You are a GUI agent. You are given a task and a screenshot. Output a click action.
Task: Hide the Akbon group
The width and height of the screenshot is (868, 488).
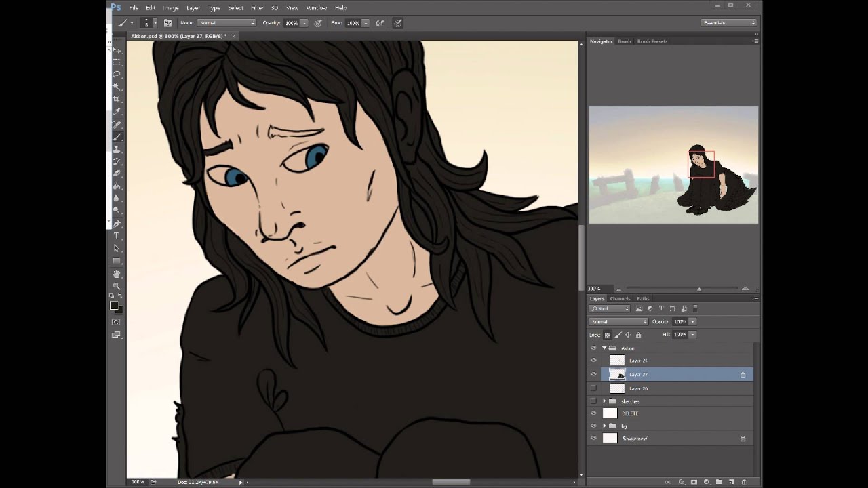click(593, 348)
